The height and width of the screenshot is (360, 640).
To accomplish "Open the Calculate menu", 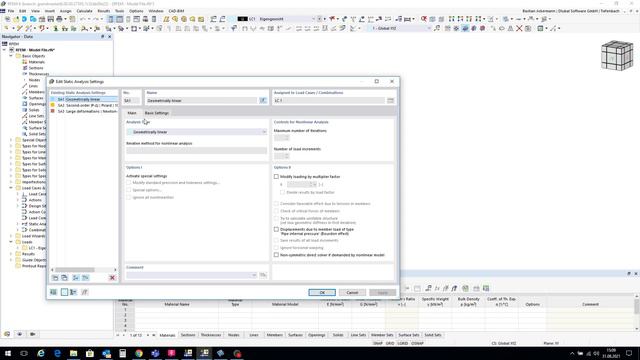I will click(84, 11).
